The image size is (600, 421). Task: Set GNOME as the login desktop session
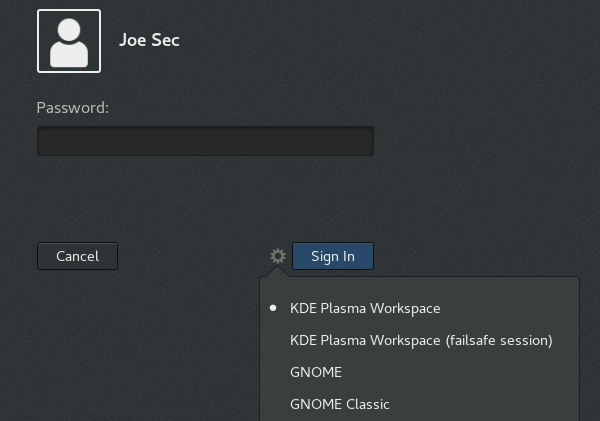point(316,372)
